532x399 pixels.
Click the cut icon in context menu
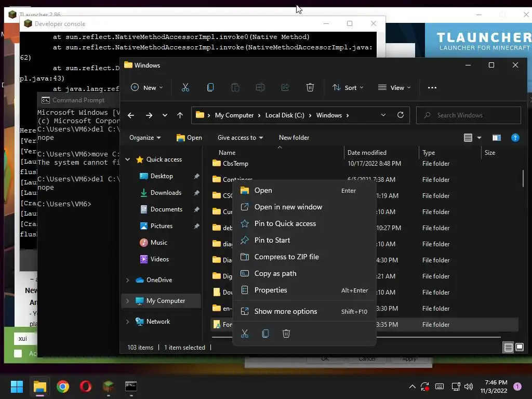[245, 334]
